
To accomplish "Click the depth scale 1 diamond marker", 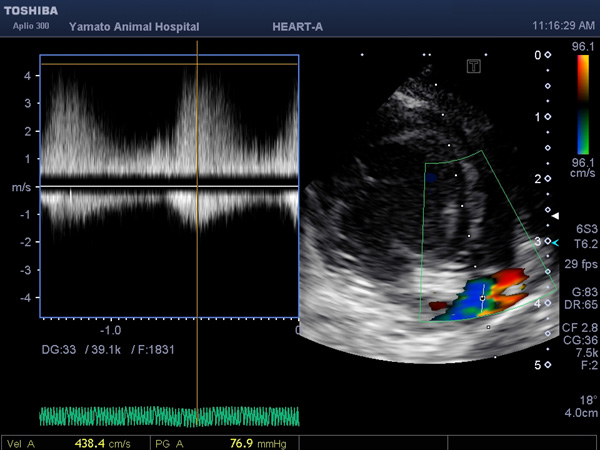I will [x=548, y=117].
